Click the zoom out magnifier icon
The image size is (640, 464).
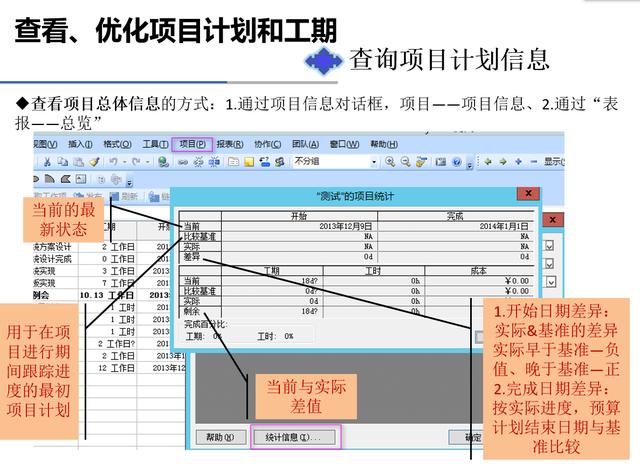click(405, 161)
